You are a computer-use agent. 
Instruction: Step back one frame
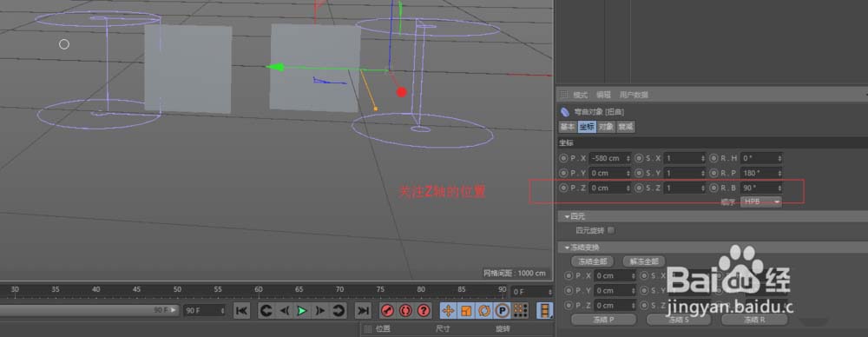(284, 311)
